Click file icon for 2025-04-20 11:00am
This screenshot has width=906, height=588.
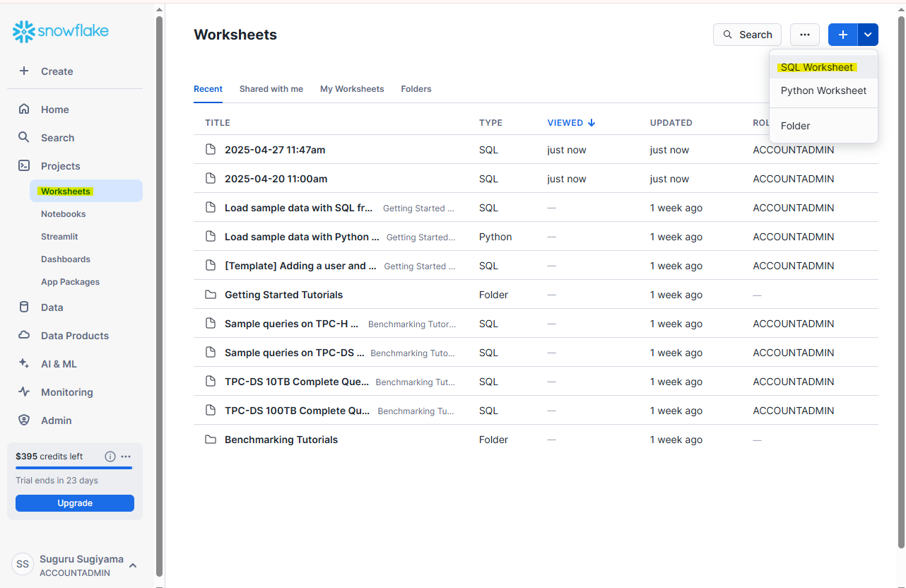click(211, 178)
